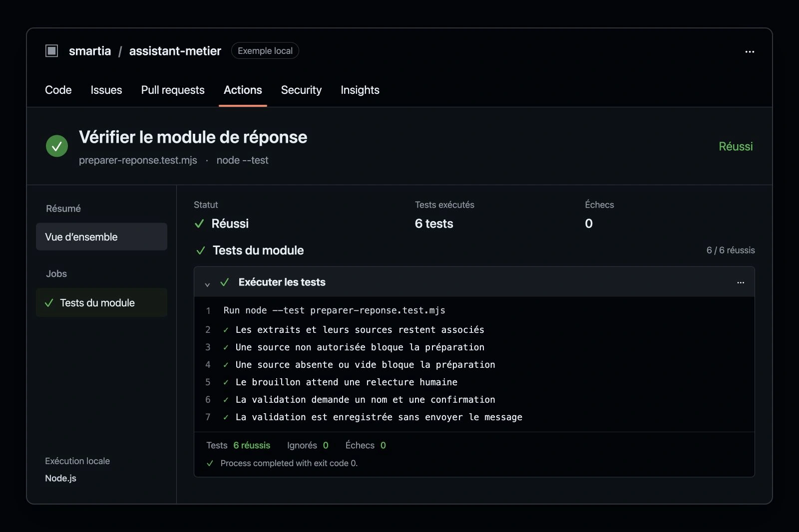Click the preparer-reponse.test.mjs file name under the title
Image resolution: width=799 pixels, height=532 pixels.
coord(138,160)
